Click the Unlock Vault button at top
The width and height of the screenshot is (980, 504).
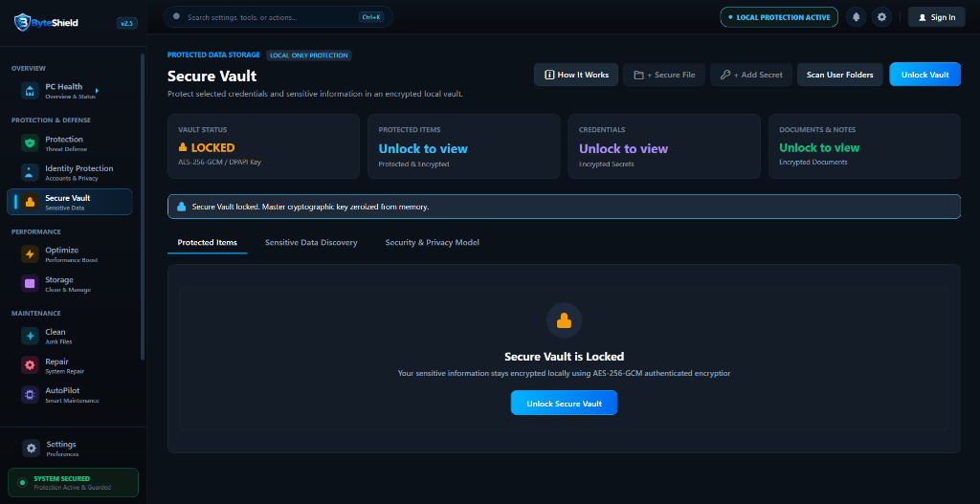925,75
